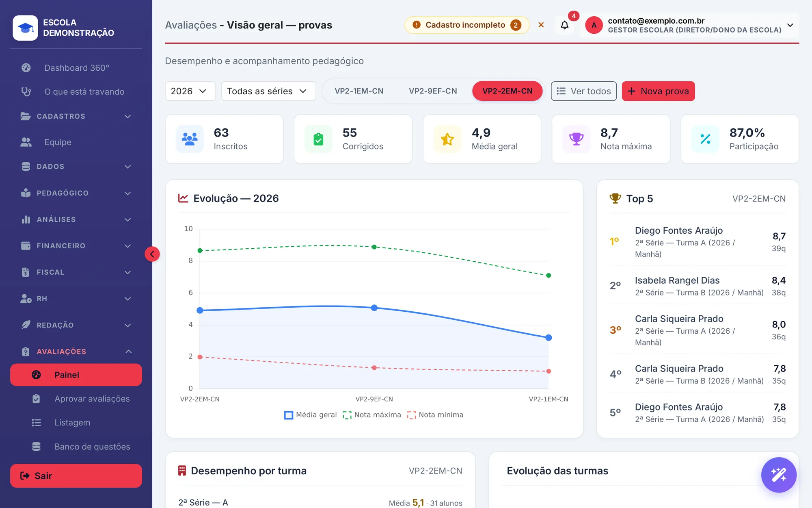
Task: Expand the FINANCEIRO sidebar section
Action: 76,246
